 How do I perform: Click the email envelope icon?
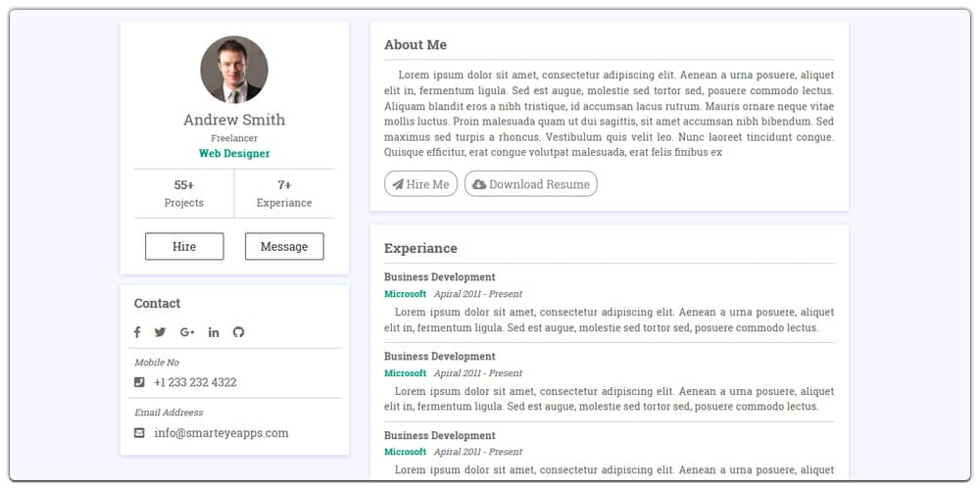tap(139, 433)
